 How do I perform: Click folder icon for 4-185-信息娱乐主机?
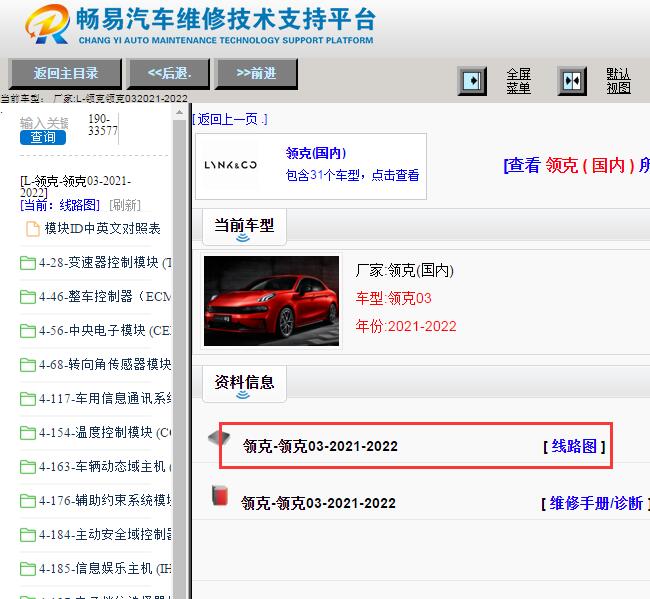(28, 569)
